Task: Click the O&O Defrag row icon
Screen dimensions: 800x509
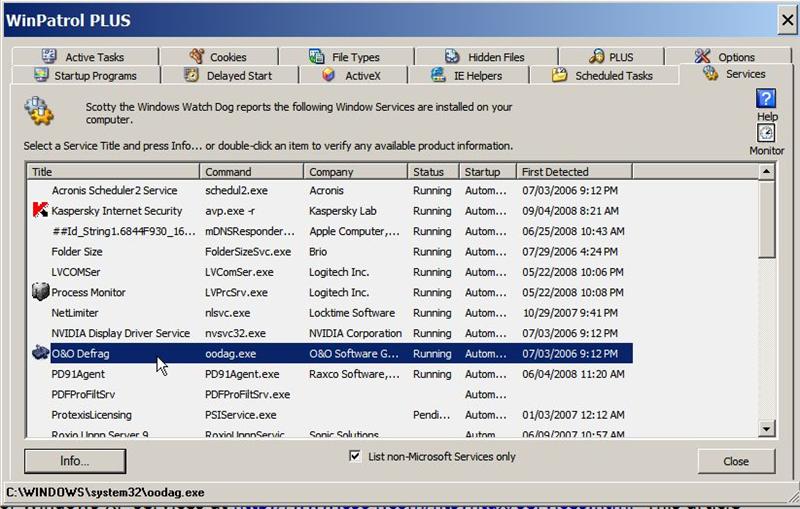Action: tap(40, 352)
